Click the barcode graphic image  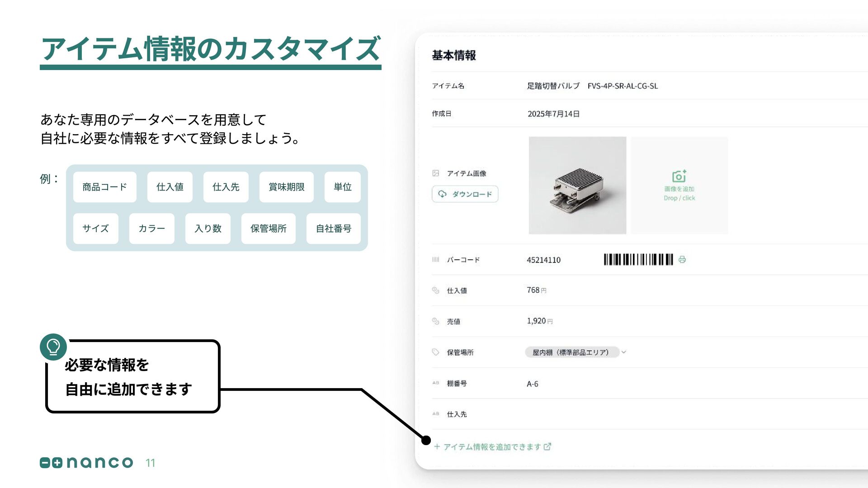tap(638, 259)
